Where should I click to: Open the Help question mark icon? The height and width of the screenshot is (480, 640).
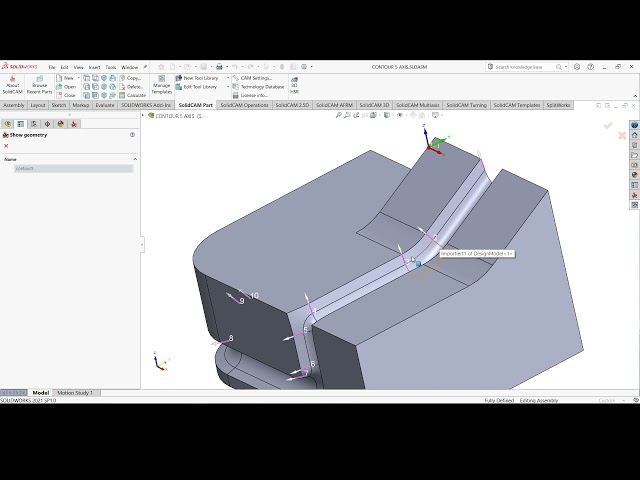pyautogui.click(x=590, y=67)
